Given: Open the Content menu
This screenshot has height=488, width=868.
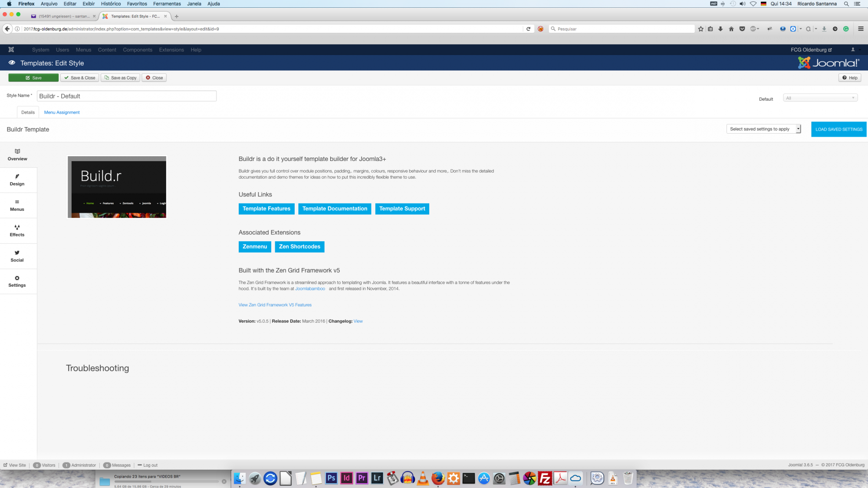Looking at the screenshot, I should (107, 50).
